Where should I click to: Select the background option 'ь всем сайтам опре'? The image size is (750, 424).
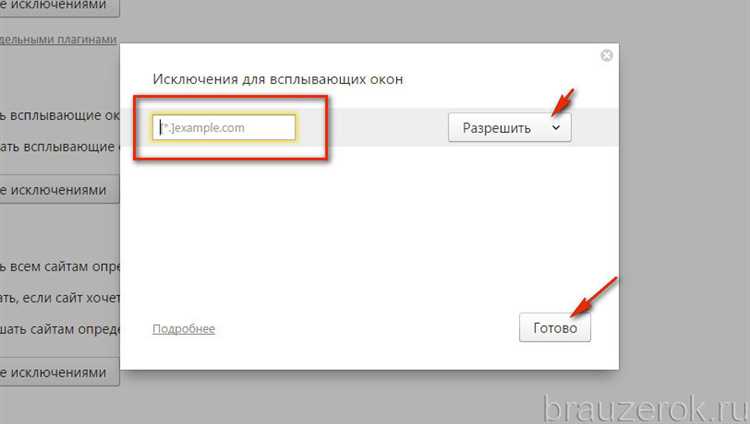pos(60,267)
